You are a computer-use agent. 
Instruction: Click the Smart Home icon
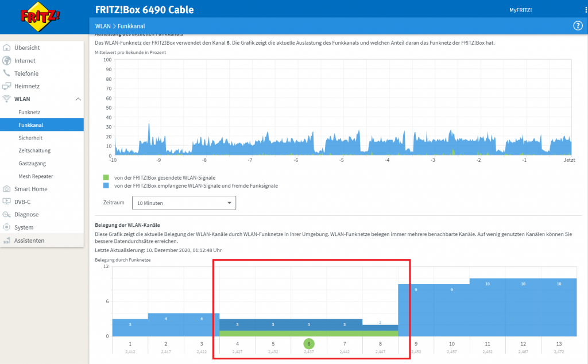(6, 189)
